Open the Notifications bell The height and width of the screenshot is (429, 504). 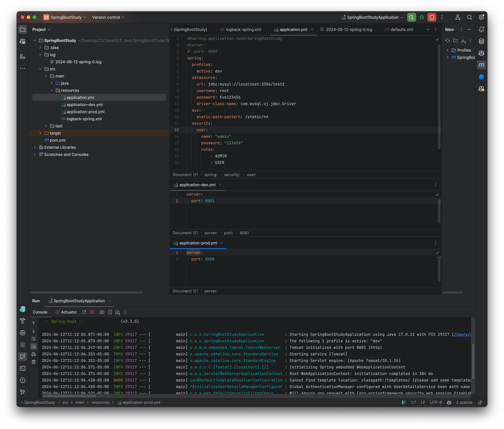point(482,29)
